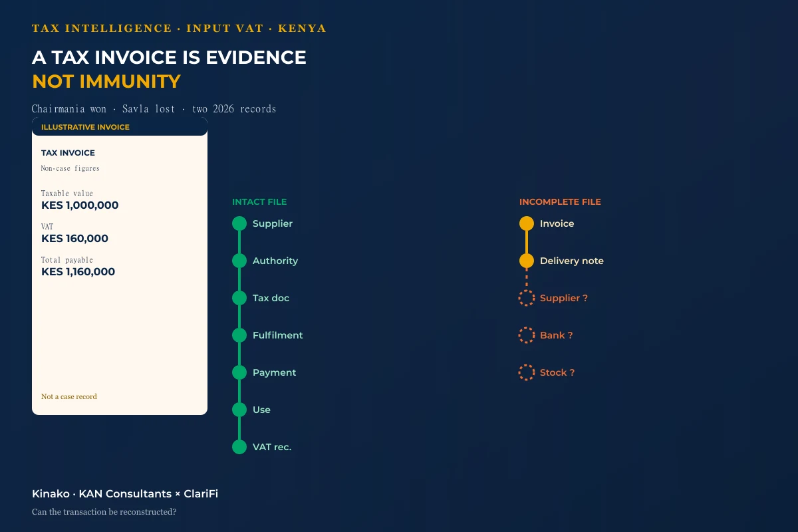
Task: Click the green node beside Use
Action: [239, 410]
